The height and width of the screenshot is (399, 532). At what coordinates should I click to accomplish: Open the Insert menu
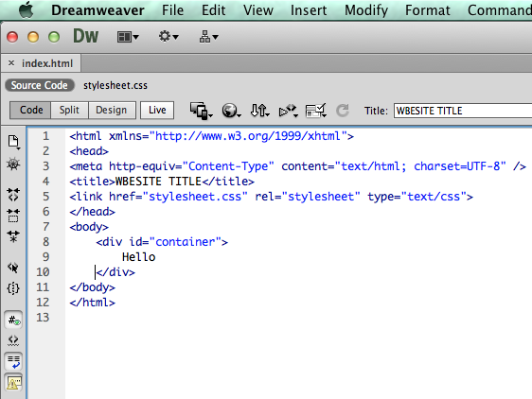[x=309, y=10]
